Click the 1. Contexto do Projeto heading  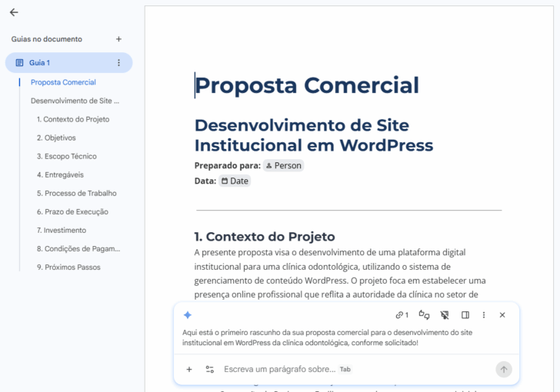click(265, 237)
